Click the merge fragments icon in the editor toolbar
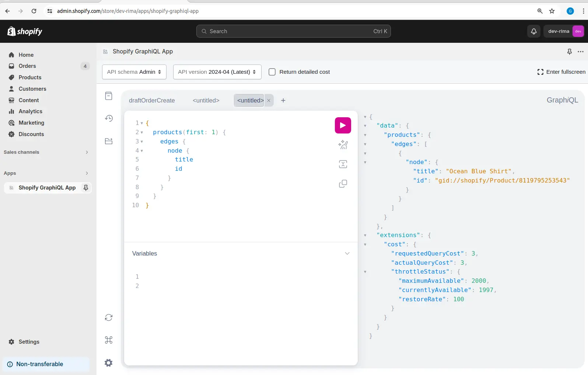Viewport: 588px width, 375px height. tap(343, 164)
